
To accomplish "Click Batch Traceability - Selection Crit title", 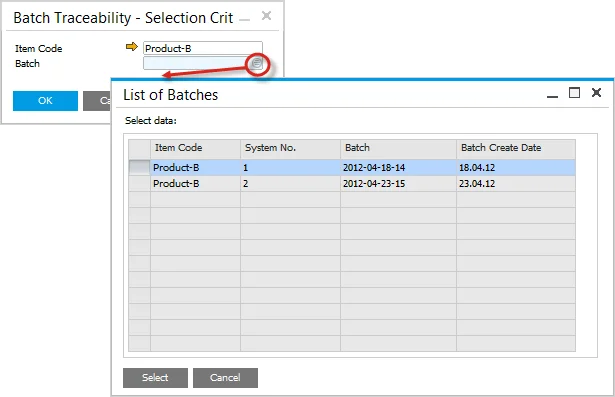I will tap(123, 18).
